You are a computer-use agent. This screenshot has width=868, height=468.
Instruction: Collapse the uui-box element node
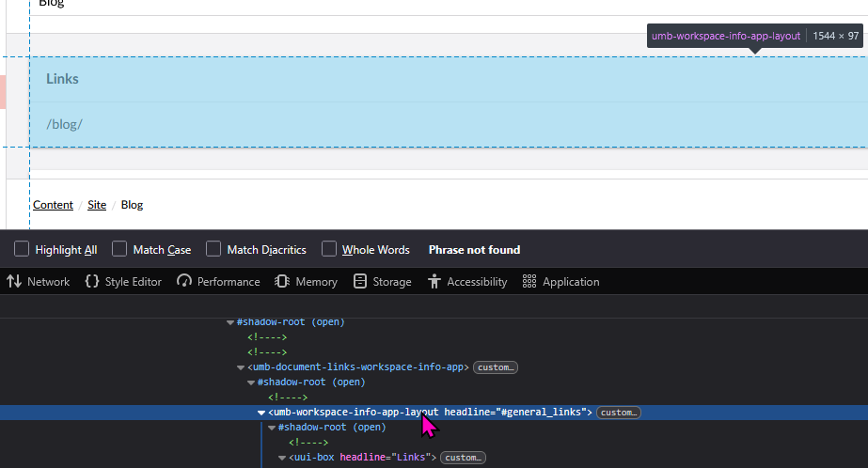click(x=282, y=458)
